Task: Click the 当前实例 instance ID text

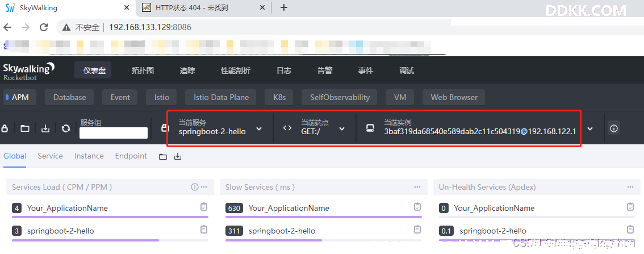Action: point(480,131)
